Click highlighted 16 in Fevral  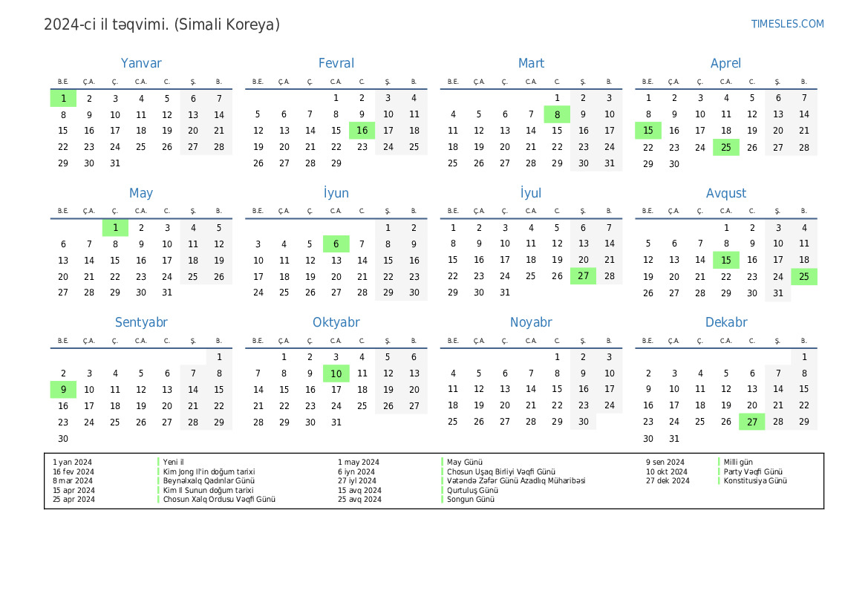click(362, 131)
